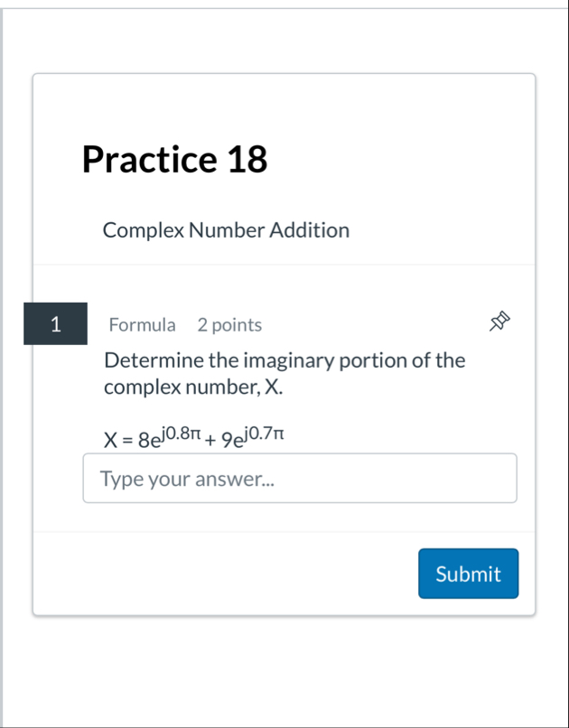This screenshot has height=728, width=569.
Task: Select the 'X =' at the equation start
Action: click(x=119, y=440)
